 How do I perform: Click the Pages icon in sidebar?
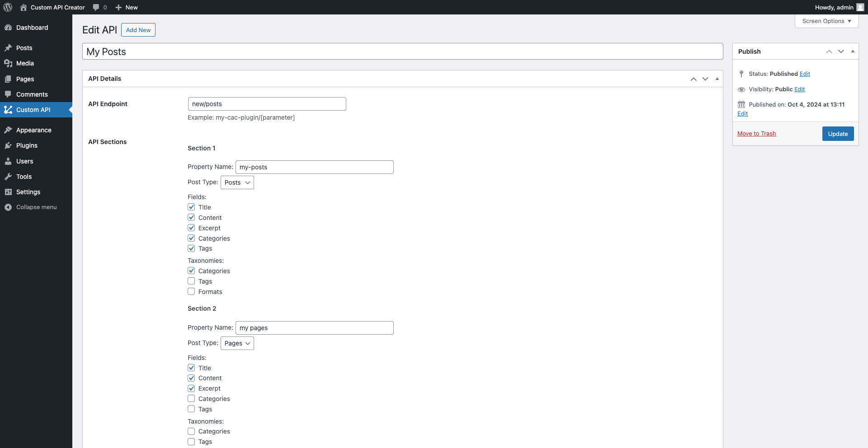(x=8, y=79)
